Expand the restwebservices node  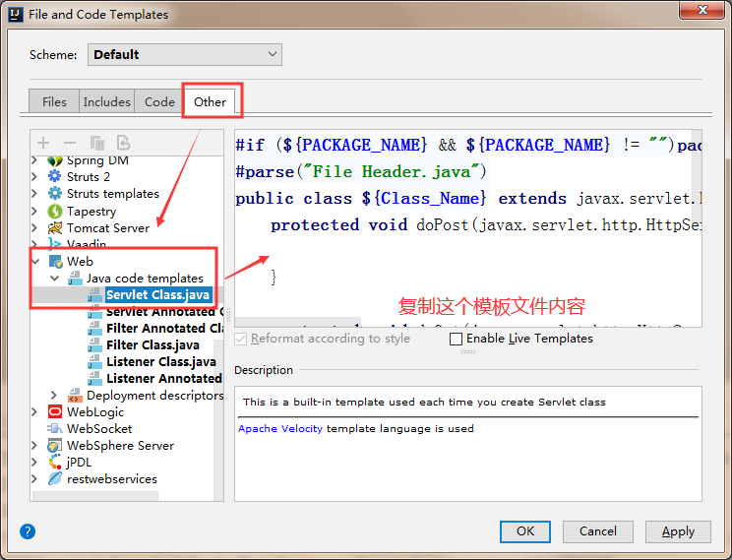[x=34, y=479]
